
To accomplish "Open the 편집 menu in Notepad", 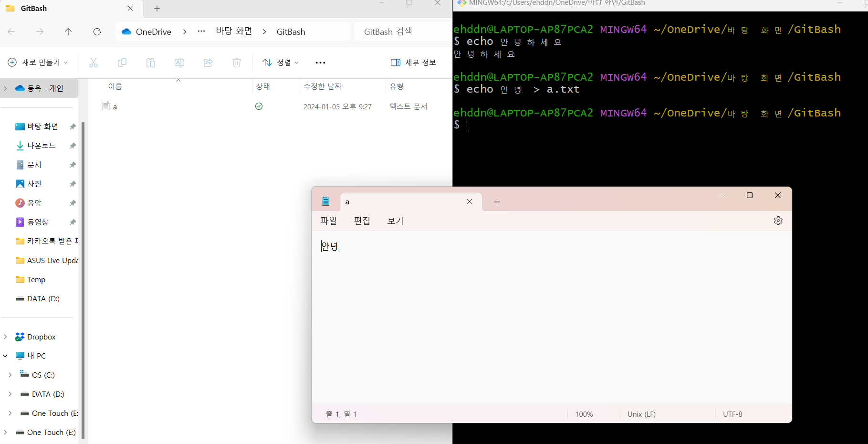I will pyautogui.click(x=362, y=221).
